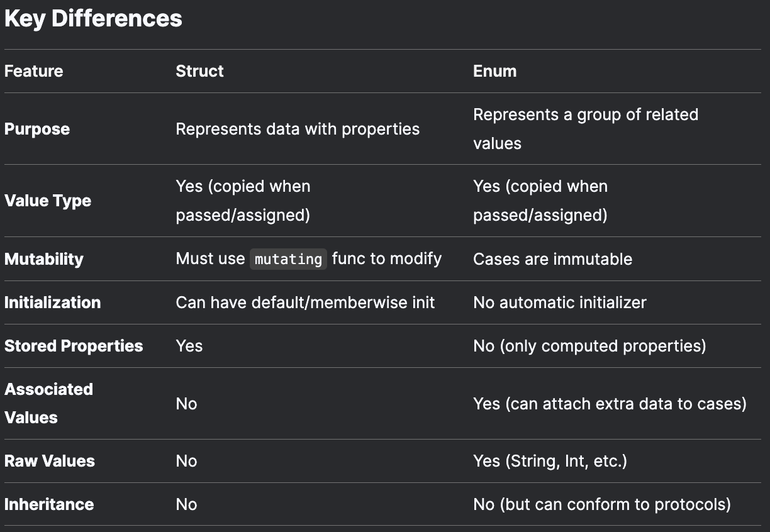The height and width of the screenshot is (532, 770).
Task: Click the inline "mutating" code snippet
Action: click(288, 259)
